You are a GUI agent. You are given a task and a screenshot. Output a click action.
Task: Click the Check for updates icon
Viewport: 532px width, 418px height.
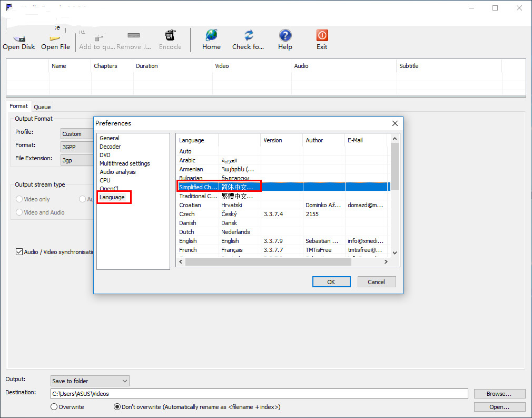pyautogui.click(x=249, y=35)
